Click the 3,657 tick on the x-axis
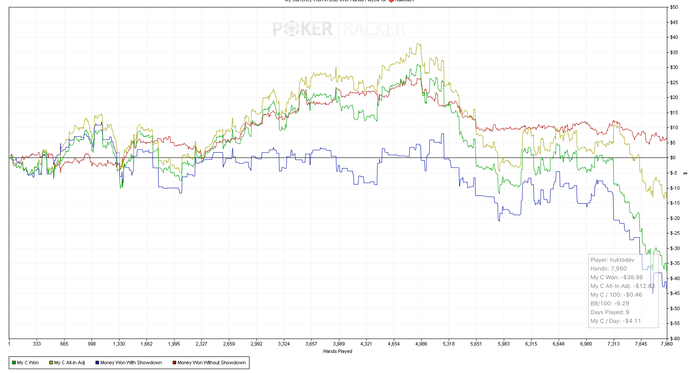The width and height of the screenshot is (700, 373). pyautogui.click(x=311, y=344)
